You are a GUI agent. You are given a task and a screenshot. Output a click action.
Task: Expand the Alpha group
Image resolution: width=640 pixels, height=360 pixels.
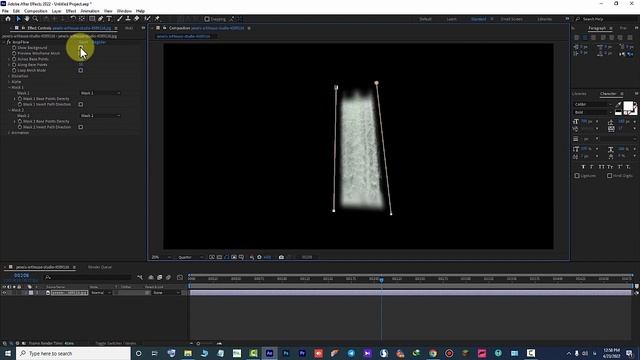9,82
